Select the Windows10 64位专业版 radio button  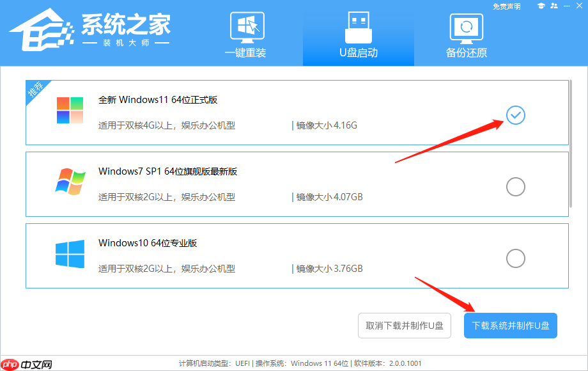pos(516,258)
